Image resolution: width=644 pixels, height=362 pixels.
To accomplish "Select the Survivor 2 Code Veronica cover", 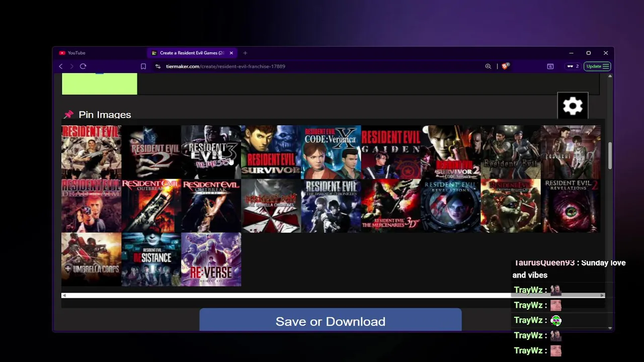I will pos(450,152).
